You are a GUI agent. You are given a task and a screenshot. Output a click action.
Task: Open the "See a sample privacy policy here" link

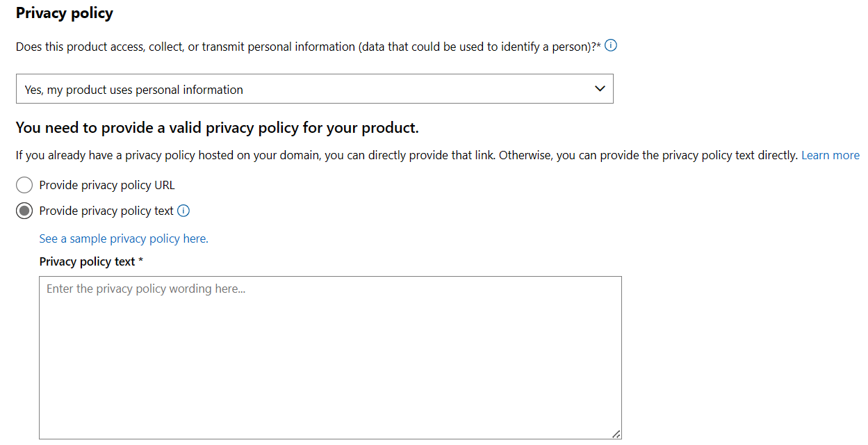124,238
